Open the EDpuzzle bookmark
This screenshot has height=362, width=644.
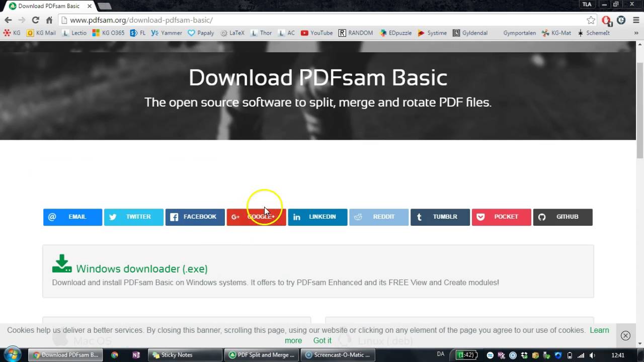[x=396, y=33]
